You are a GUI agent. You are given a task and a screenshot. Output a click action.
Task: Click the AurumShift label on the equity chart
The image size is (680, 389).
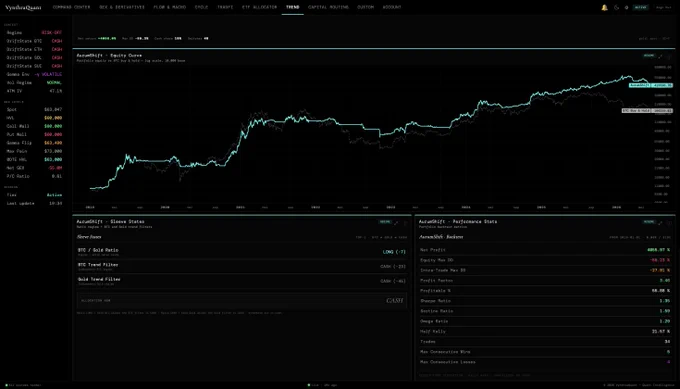[640, 85]
